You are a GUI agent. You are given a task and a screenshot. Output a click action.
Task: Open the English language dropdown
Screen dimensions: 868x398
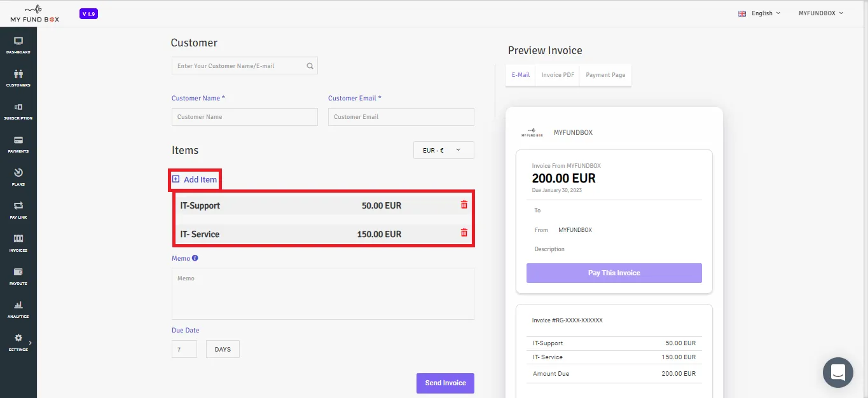pyautogui.click(x=759, y=13)
